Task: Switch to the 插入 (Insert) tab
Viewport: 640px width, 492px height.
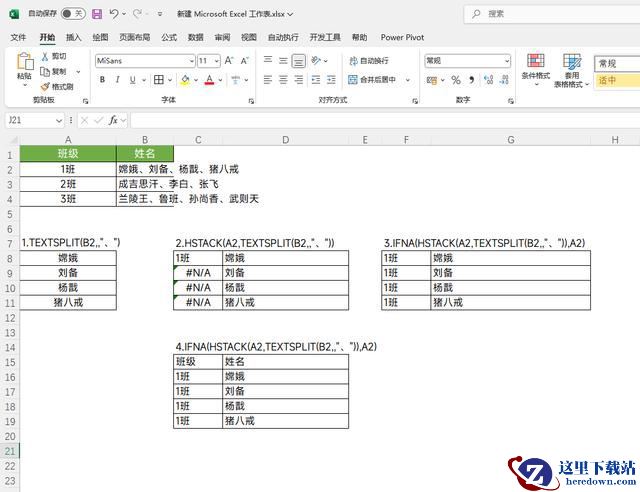Action: 73,38
